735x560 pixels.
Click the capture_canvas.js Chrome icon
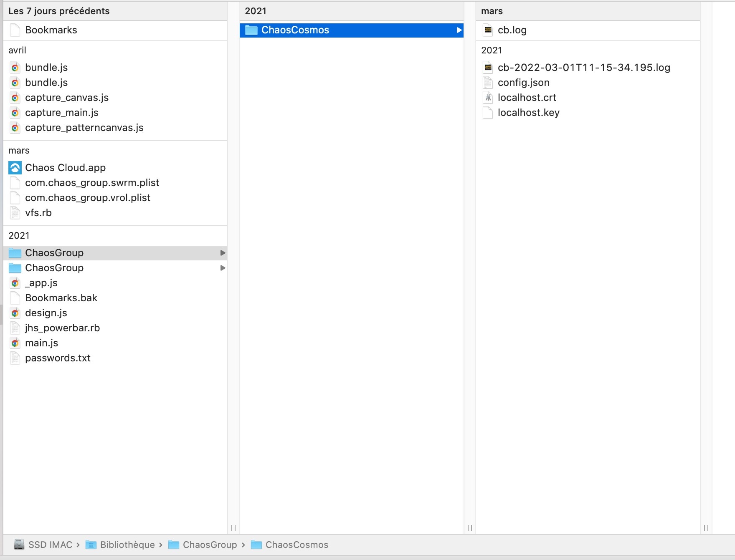point(15,98)
